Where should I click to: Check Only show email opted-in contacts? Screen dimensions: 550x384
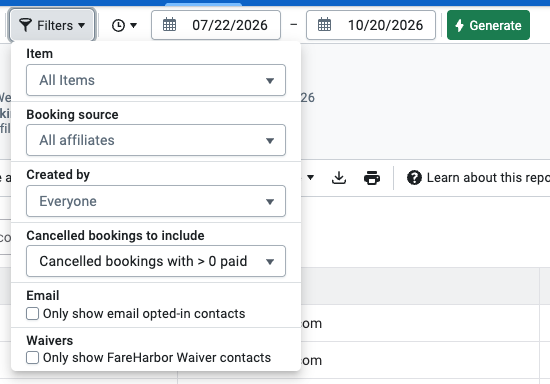coord(33,314)
